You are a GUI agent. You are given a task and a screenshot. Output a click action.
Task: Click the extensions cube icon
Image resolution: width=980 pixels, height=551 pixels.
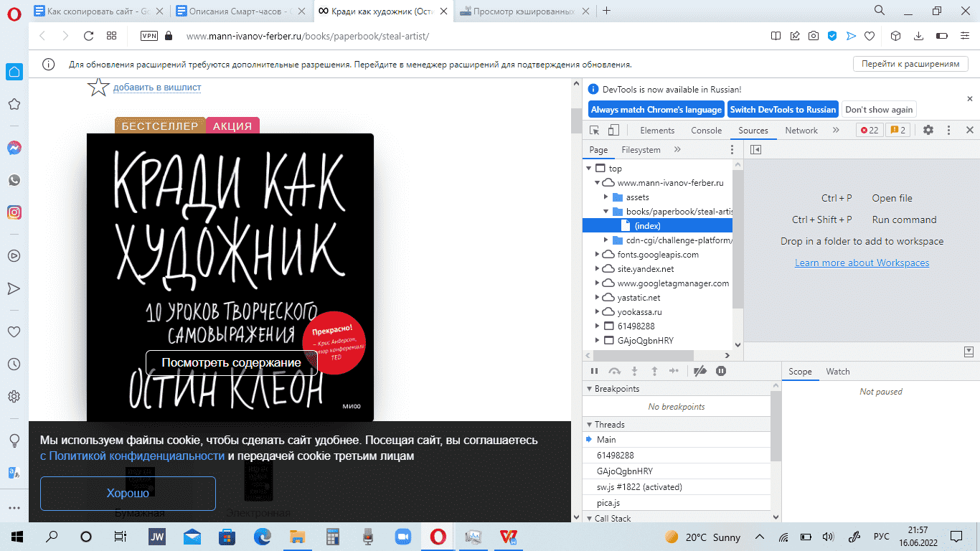click(895, 36)
